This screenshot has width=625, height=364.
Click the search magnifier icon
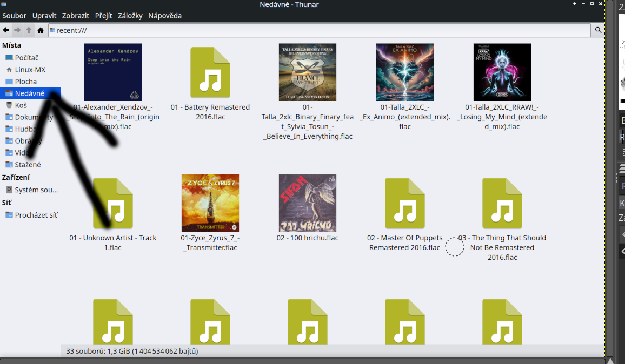click(599, 30)
